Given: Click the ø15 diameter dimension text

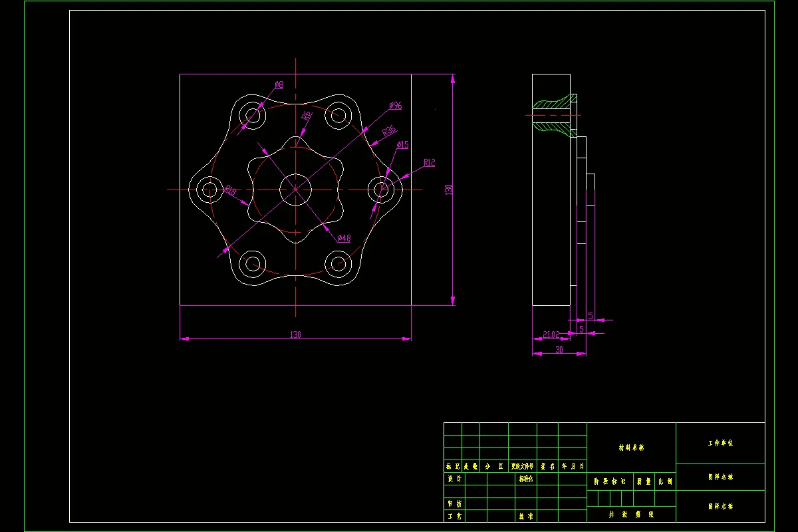Looking at the screenshot, I should tap(402, 144).
